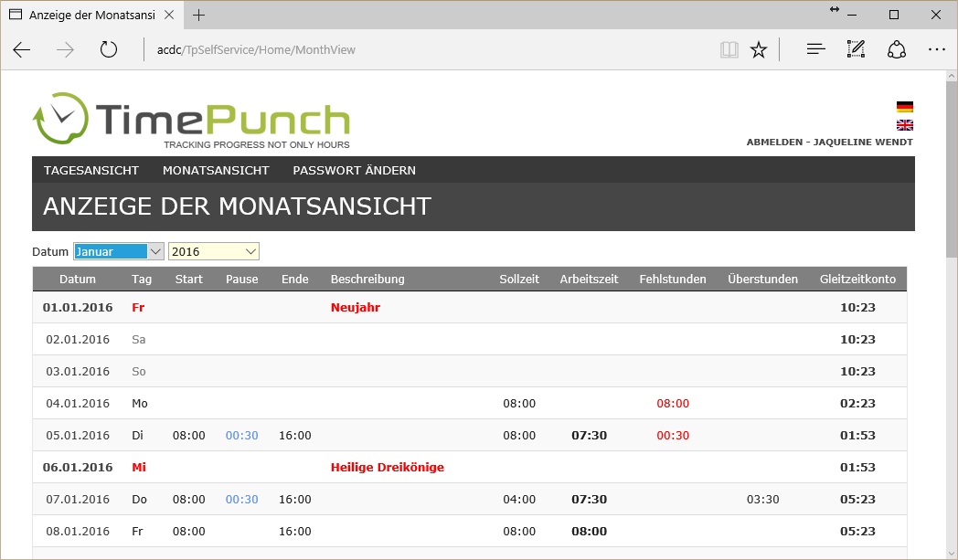The image size is (958, 560).
Task: Click the Share icon in browser toolbar
Action: point(896,50)
